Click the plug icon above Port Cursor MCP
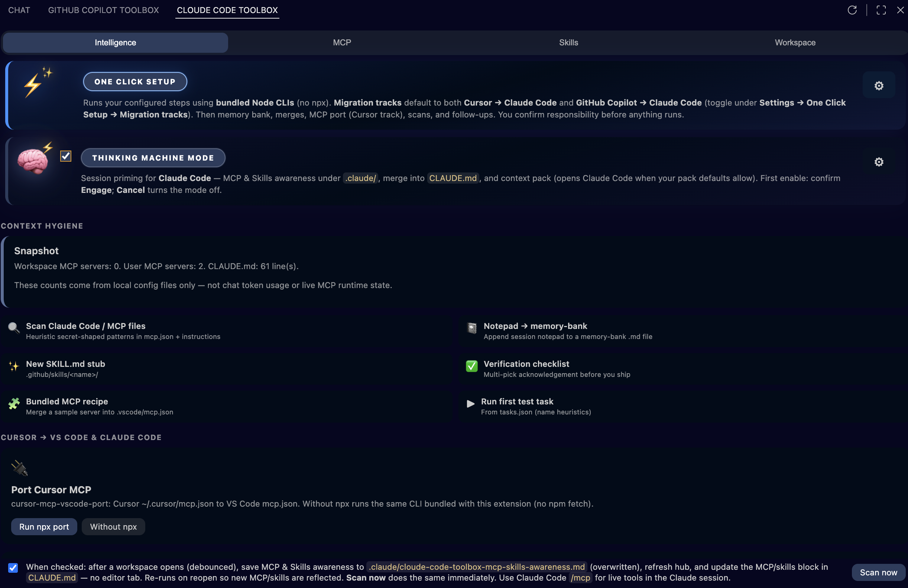This screenshot has width=908, height=588. pos(19,468)
